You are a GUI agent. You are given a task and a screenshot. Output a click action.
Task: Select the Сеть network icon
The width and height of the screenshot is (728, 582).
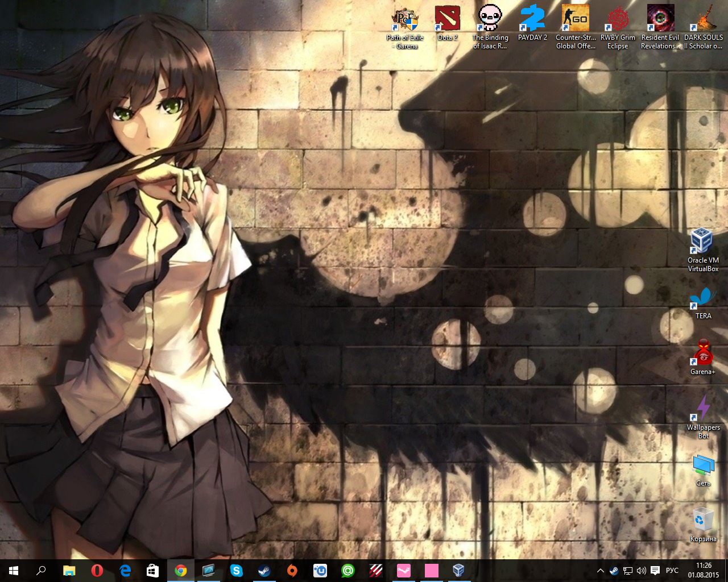(703, 470)
